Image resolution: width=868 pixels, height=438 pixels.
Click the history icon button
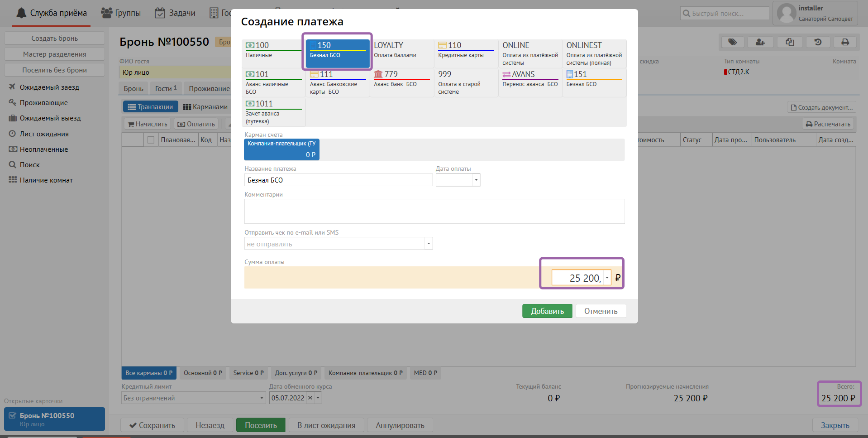(x=818, y=42)
